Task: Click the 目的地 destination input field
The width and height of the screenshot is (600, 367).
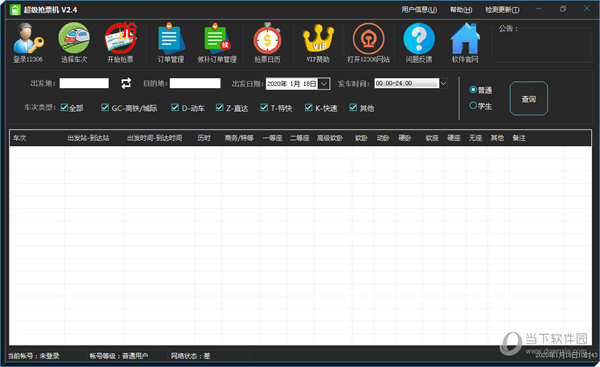Action: pyautogui.click(x=195, y=83)
